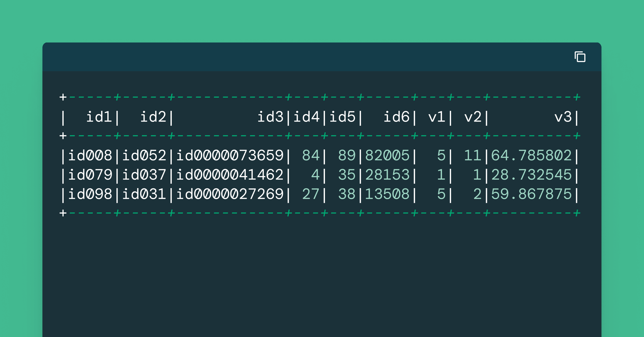The width and height of the screenshot is (644, 337).
Task: Click the copy code icon
Action: tap(580, 57)
